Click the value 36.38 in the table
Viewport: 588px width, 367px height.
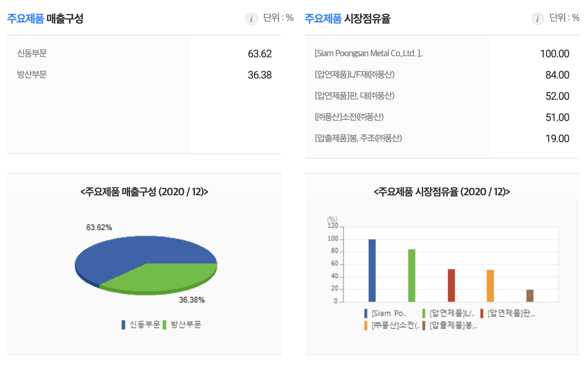(260, 75)
